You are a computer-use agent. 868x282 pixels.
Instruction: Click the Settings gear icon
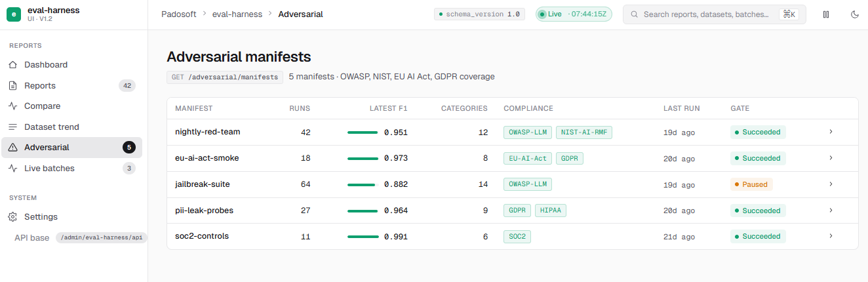click(12, 217)
